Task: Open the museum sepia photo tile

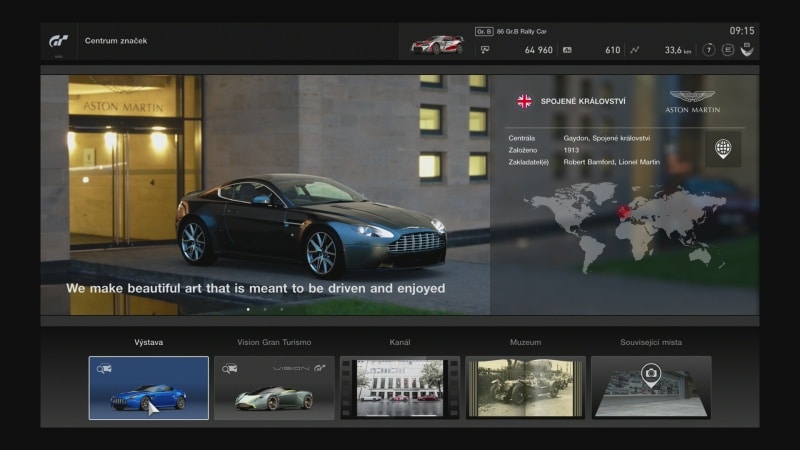Action: click(525, 388)
